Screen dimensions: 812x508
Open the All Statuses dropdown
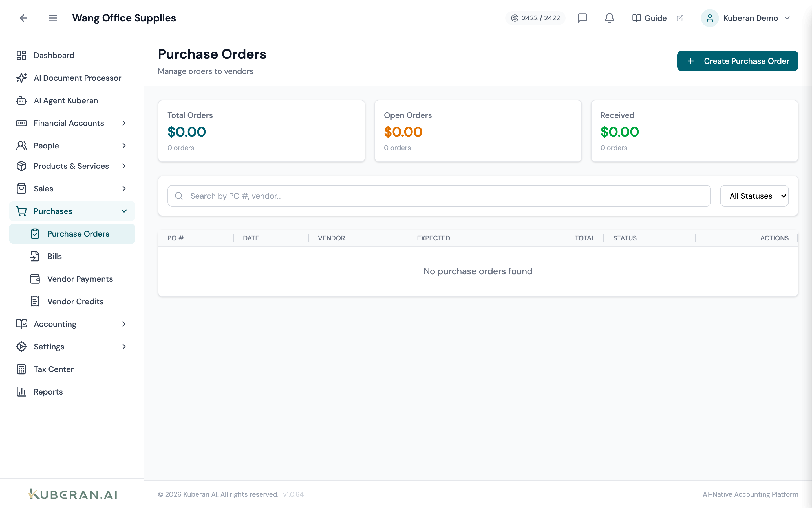tap(754, 196)
